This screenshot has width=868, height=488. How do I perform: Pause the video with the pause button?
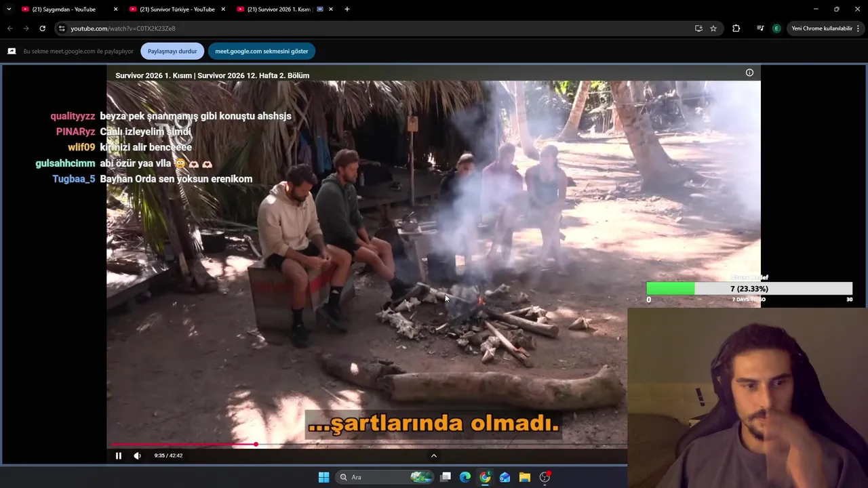point(118,455)
